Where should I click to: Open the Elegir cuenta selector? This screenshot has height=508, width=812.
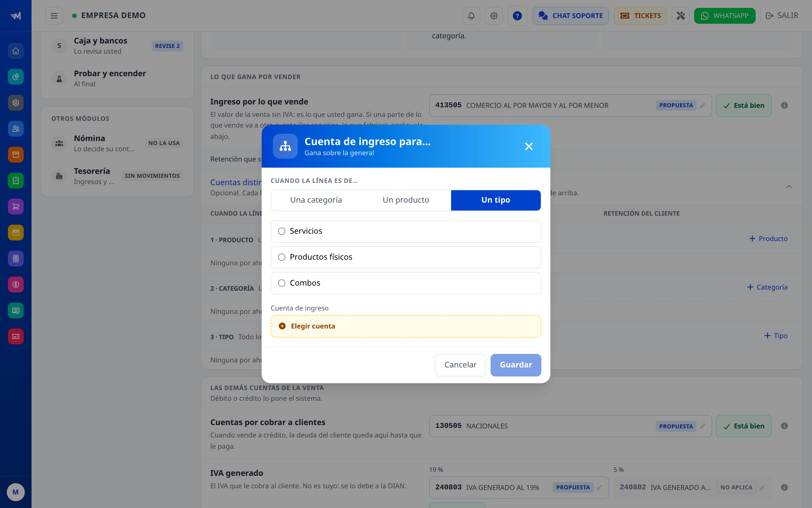[x=406, y=326]
